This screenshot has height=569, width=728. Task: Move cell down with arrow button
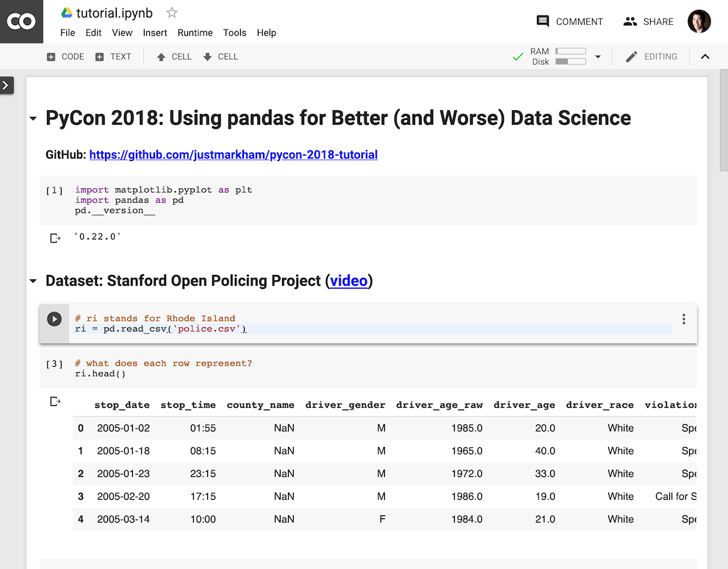tap(220, 57)
